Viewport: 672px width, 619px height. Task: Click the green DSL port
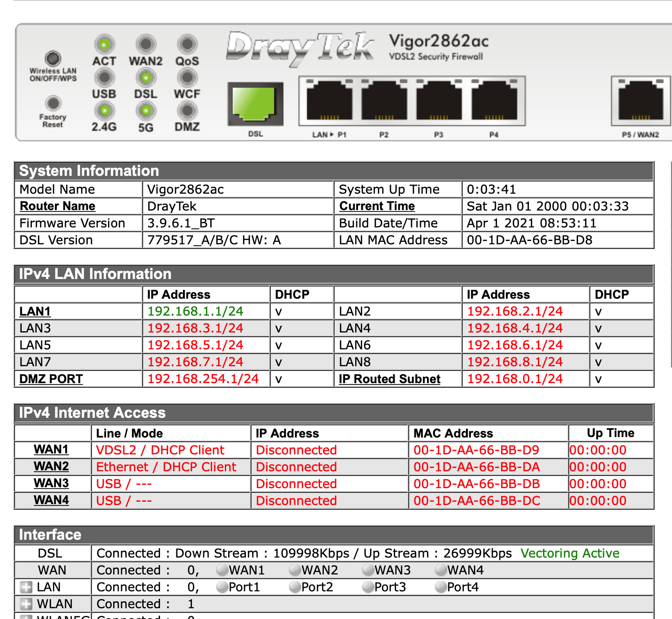pos(255,104)
